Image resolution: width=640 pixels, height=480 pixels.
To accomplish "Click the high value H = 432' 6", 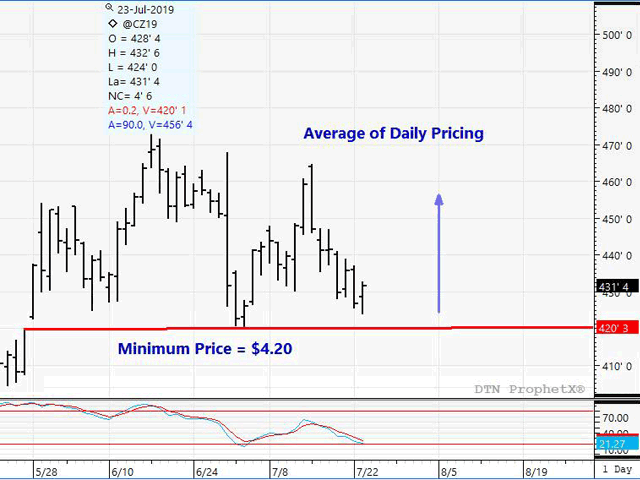I will pyautogui.click(x=134, y=53).
